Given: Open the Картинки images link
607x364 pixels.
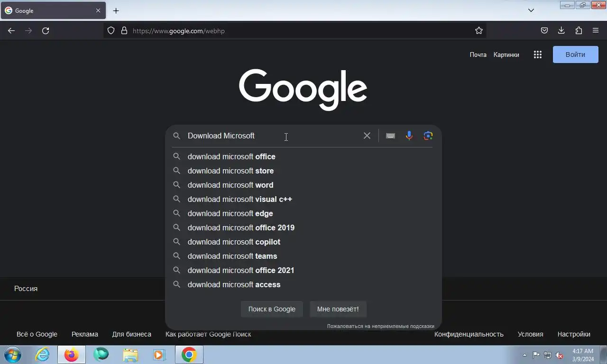Looking at the screenshot, I should pyautogui.click(x=506, y=55).
